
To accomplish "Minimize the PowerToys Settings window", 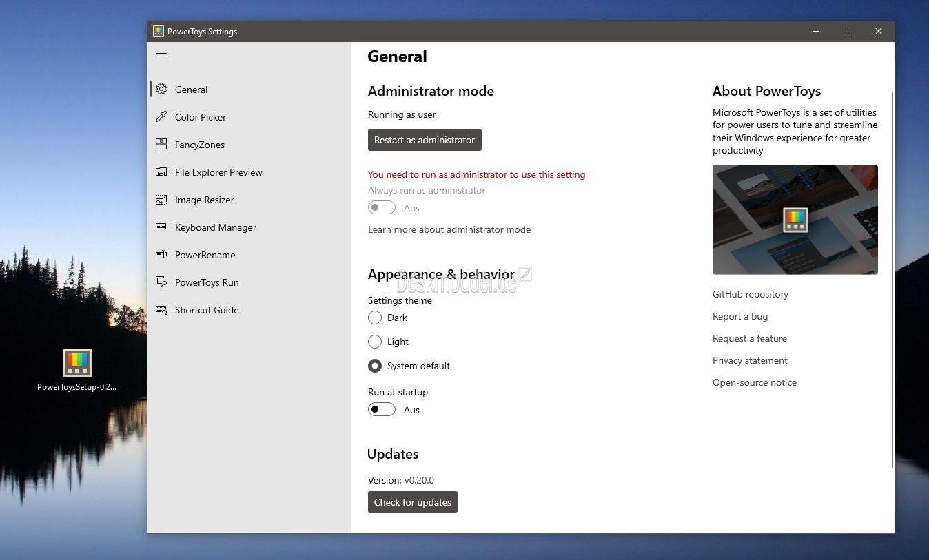I will (815, 31).
